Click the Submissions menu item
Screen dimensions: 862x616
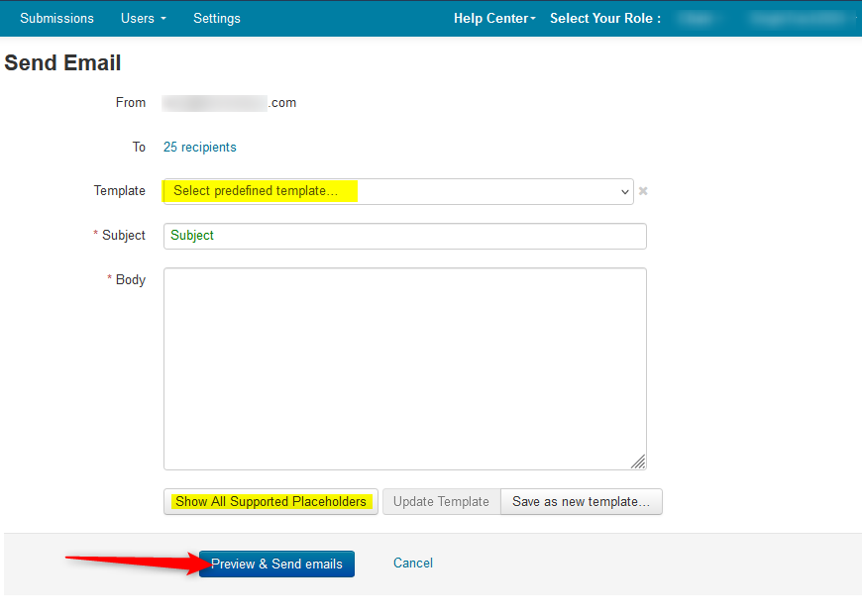[56, 18]
